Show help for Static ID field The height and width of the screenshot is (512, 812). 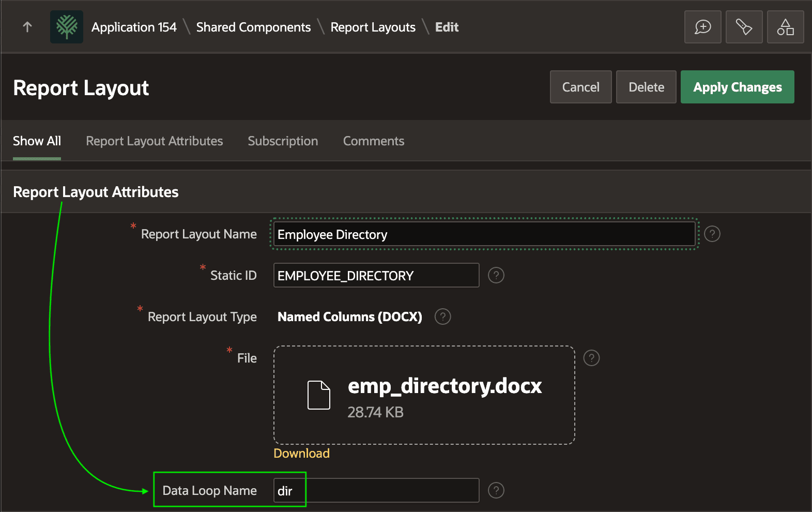tap(496, 275)
